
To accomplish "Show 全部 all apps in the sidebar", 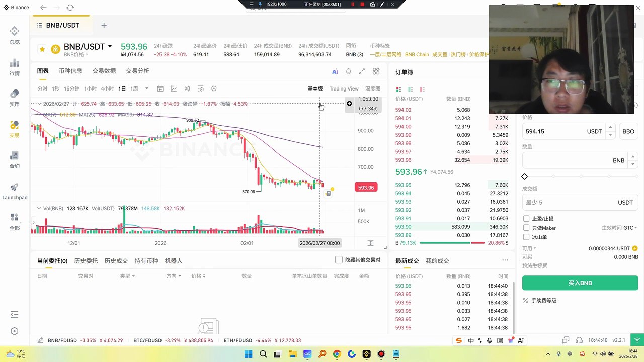I will pyautogui.click(x=14, y=222).
